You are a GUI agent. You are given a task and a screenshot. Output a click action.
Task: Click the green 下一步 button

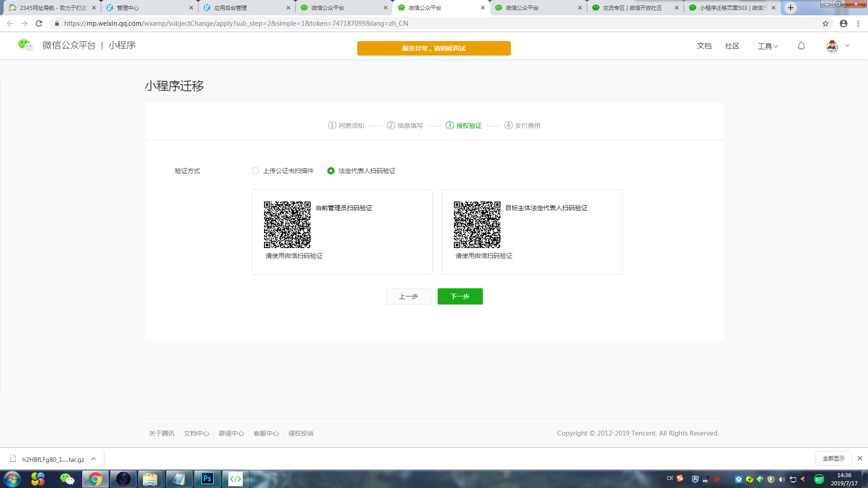(x=460, y=296)
